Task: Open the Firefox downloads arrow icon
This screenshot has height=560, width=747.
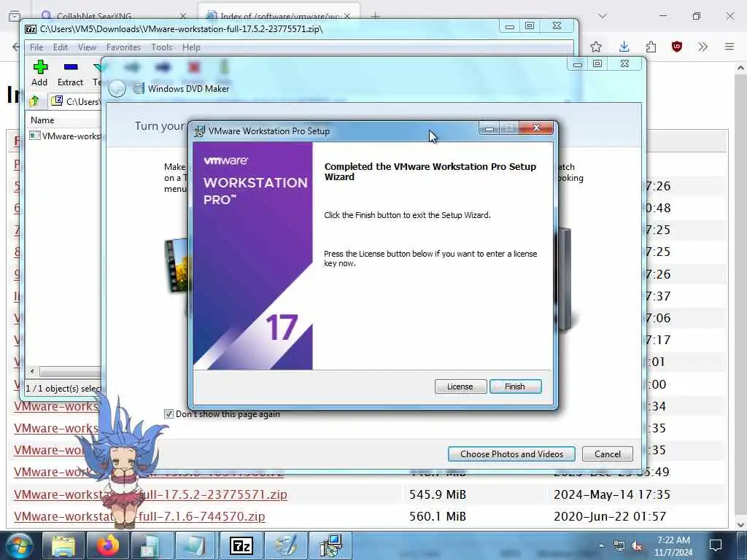Action: 624,47
